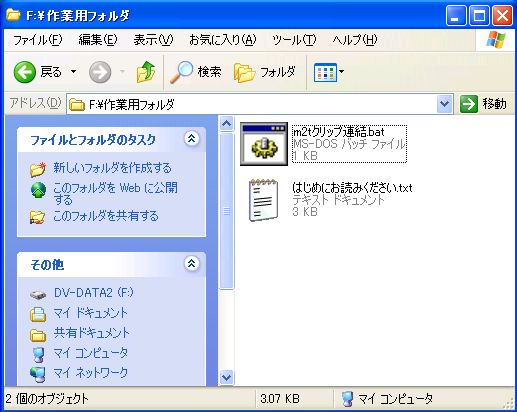Open the Back button history dropdown arrow
The image size is (517, 412).
pyautogui.click(x=73, y=72)
